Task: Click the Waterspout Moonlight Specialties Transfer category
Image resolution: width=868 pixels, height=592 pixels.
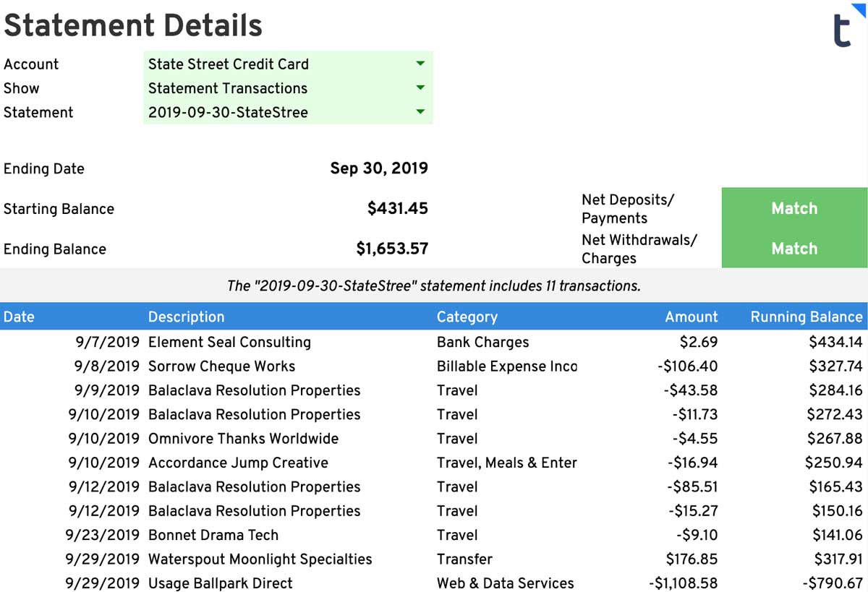Action: (464, 559)
